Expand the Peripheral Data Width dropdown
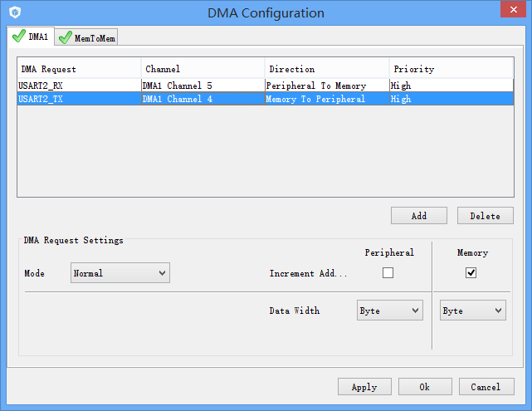532x411 pixels. (x=389, y=311)
